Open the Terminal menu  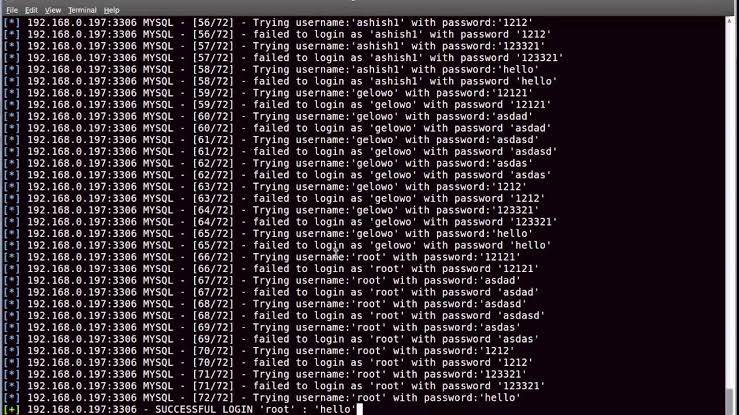coord(82,10)
